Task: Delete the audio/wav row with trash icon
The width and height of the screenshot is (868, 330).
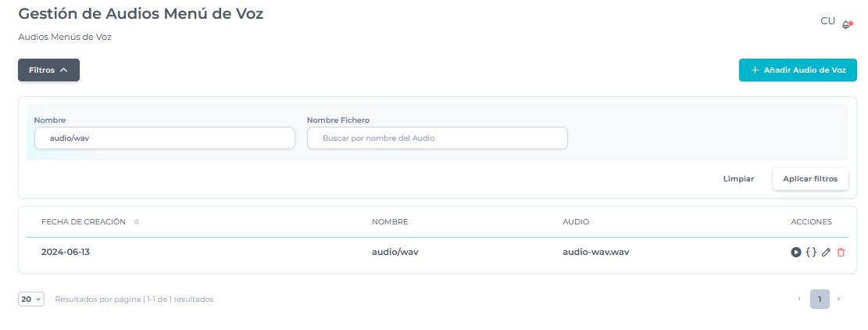Action: click(x=841, y=252)
